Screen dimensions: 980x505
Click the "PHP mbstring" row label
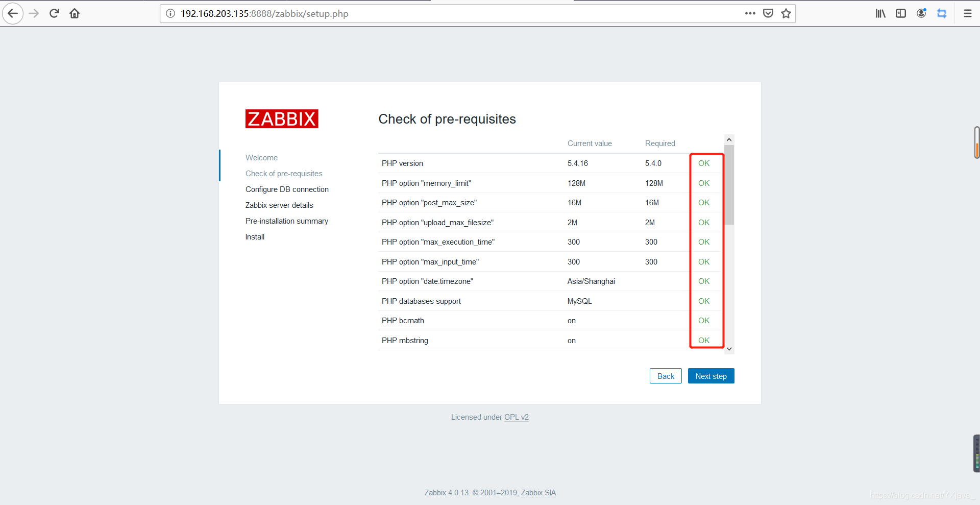(405, 341)
